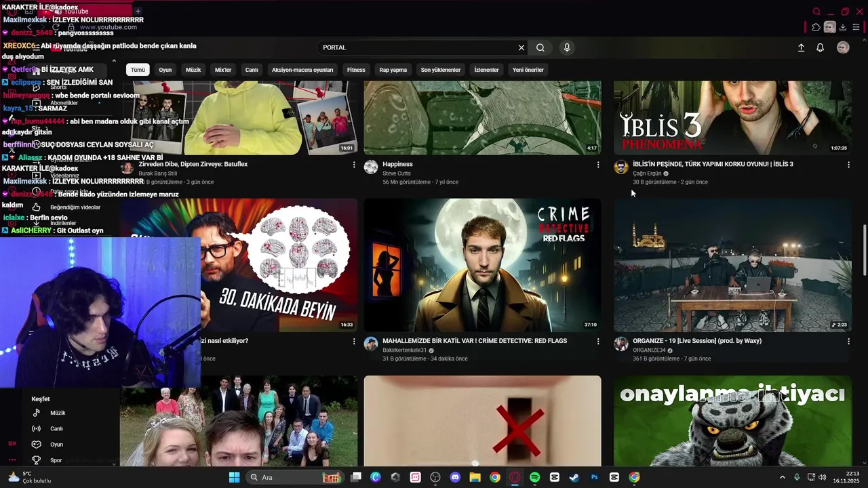
Task: Select the Son yüklenenler chip
Action: click(x=441, y=70)
